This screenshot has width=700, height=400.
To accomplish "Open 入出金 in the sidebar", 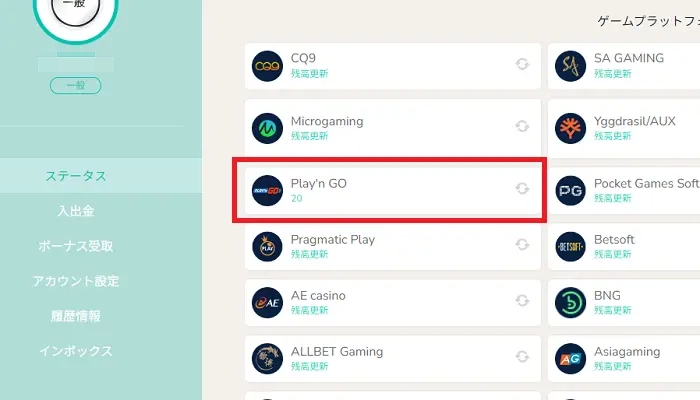I will click(76, 211).
